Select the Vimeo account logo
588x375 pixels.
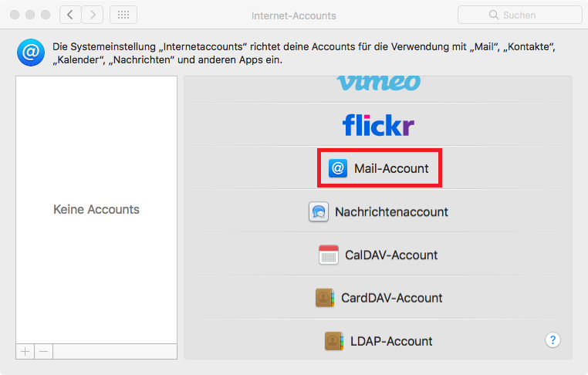378,83
